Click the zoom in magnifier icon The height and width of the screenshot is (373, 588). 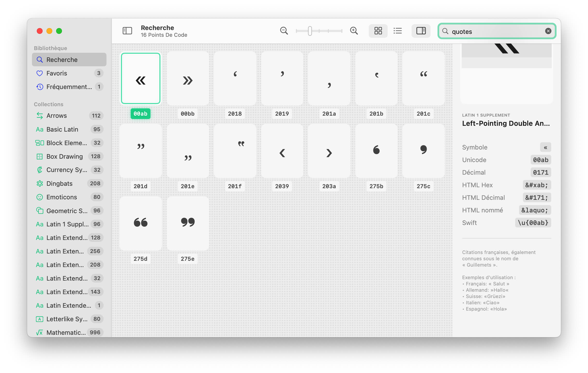pyautogui.click(x=354, y=31)
